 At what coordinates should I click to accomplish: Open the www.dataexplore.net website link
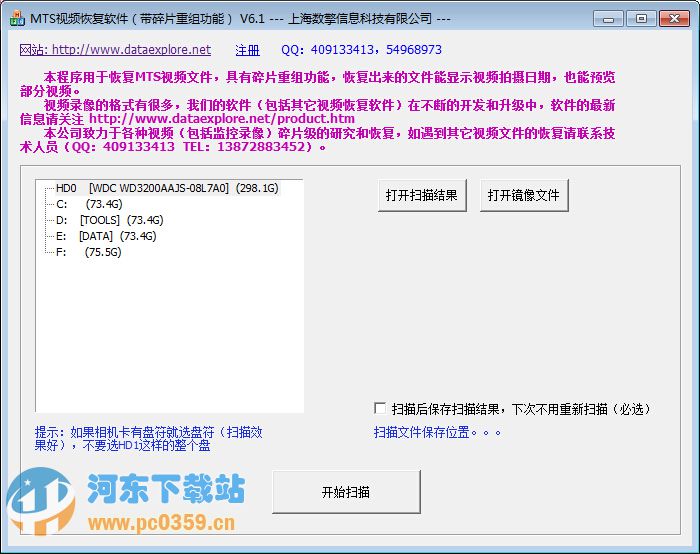tap(115, 50)
